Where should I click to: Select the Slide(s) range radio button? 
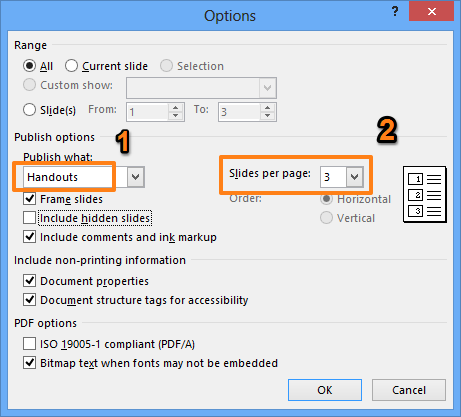(29, 109)
